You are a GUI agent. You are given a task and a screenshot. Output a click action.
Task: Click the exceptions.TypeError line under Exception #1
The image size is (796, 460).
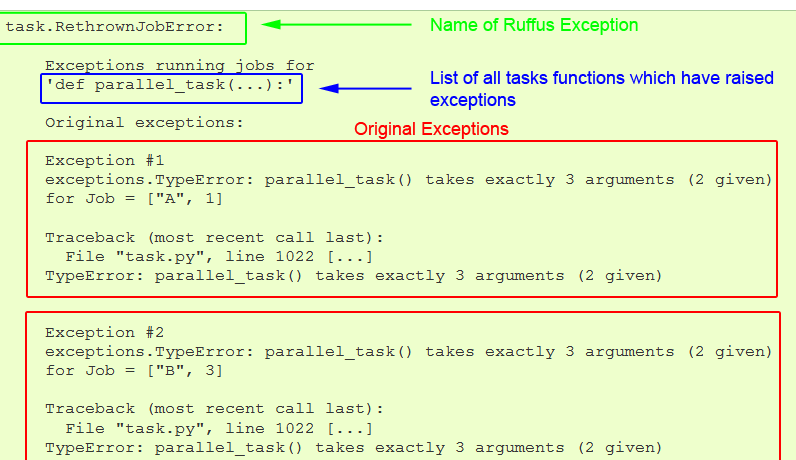click(408, 180)
